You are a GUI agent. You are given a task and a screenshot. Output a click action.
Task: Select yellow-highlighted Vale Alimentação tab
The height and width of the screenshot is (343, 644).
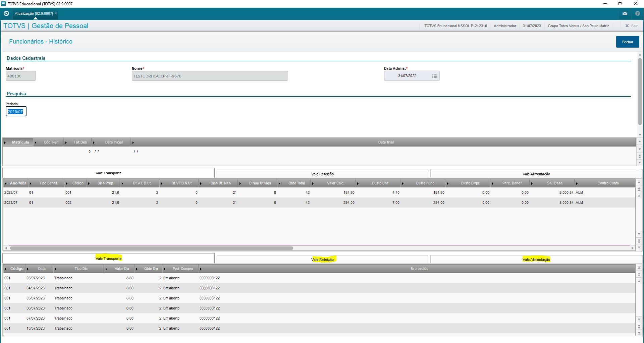click(536, 259)
